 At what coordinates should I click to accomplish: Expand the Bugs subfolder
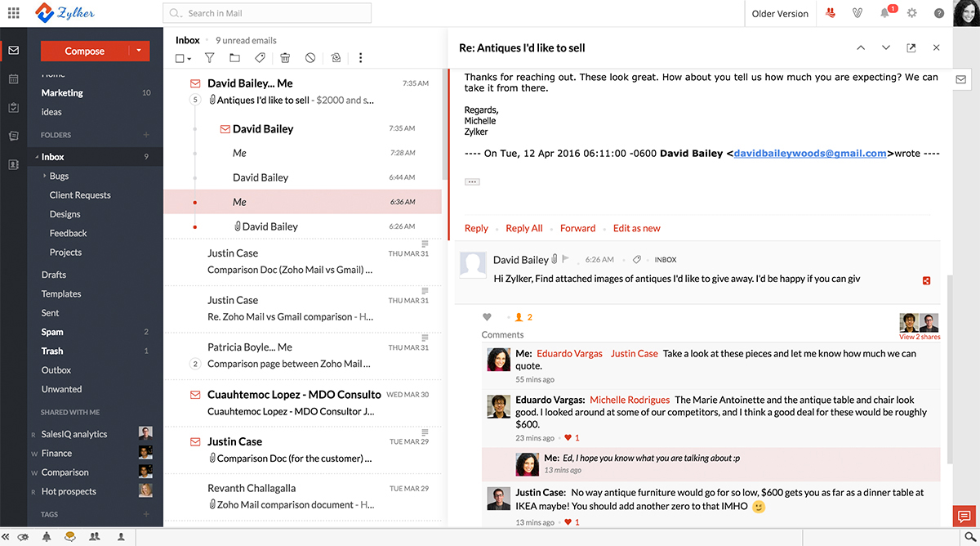pos(43,176)
